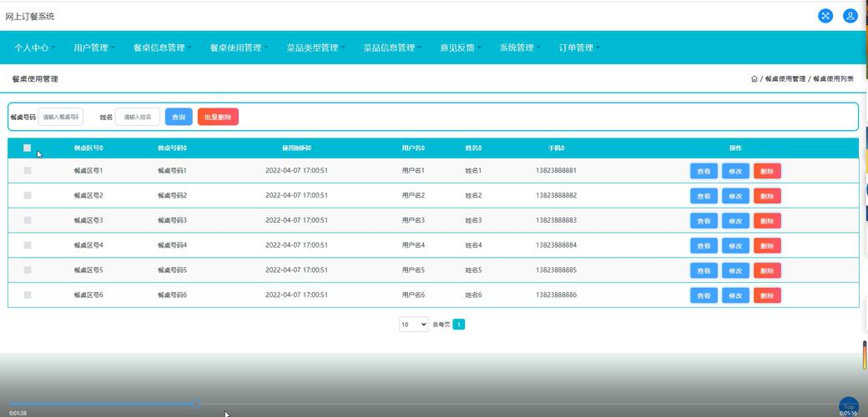Screen dimensions: 868x417
Task: Check the row for 餐桌区号1
Action: (x=28, y=171)
